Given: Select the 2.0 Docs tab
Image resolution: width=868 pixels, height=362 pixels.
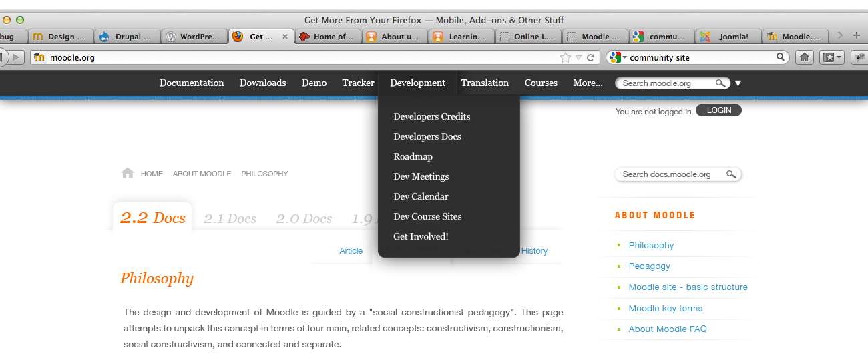Looking at the screenshot, I should [304, 218].
